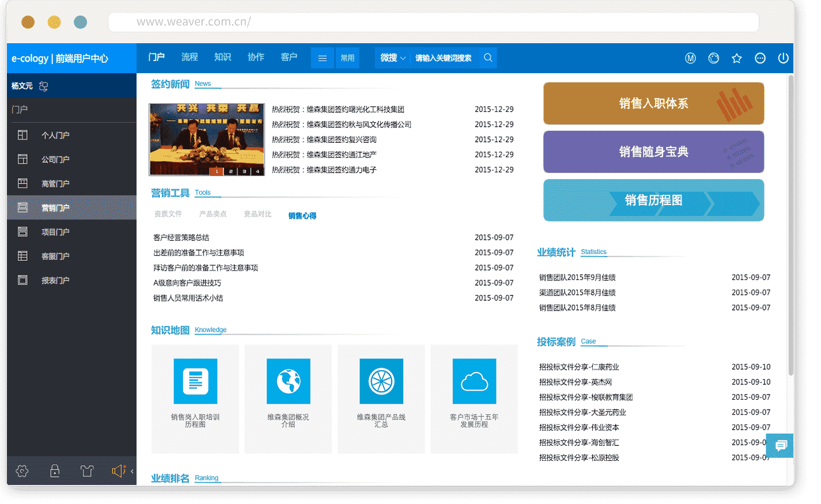Click the star favorites icon

[x=736, y=58]
